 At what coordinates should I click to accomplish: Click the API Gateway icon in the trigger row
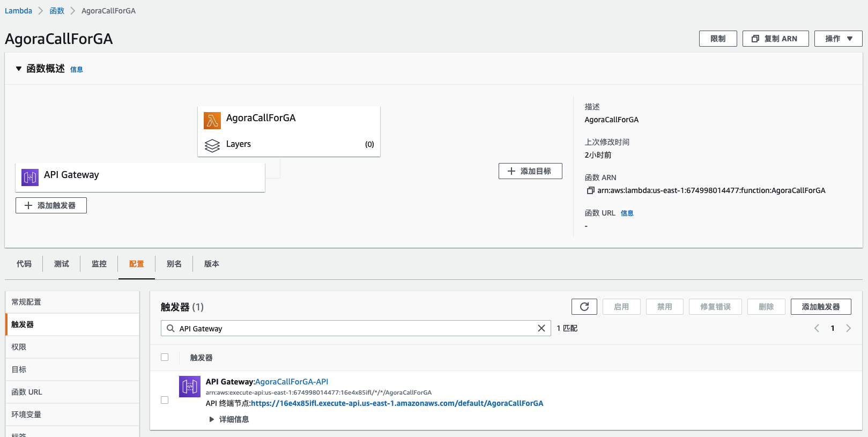point(190,387)
